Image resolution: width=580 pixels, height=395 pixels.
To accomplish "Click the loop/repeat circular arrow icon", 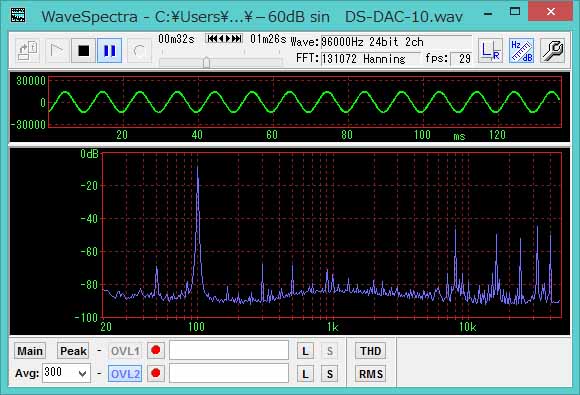I will coord(139,51).
